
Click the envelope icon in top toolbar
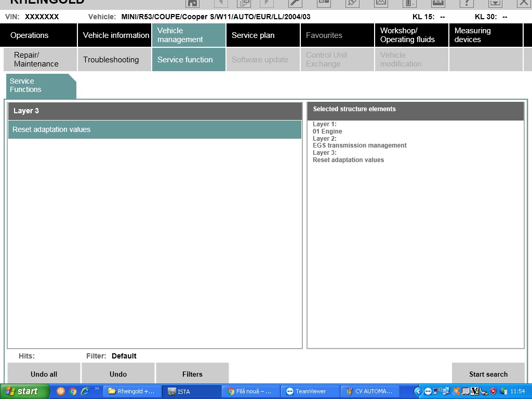tap(381, 3)
